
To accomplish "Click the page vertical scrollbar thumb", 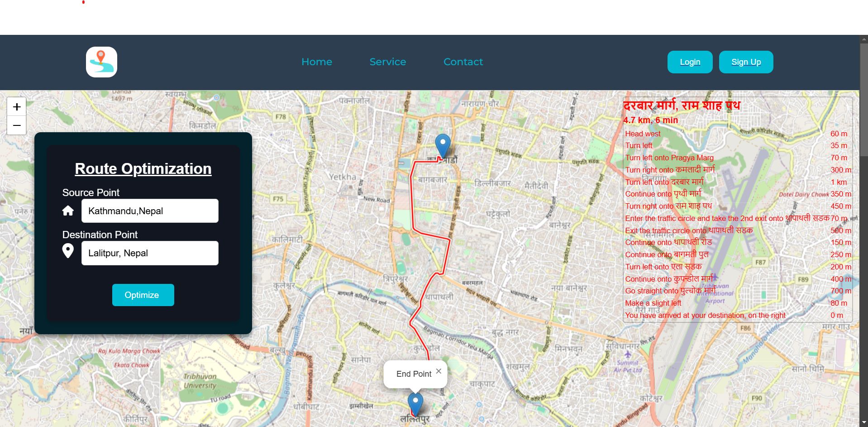I will point(863,100).
